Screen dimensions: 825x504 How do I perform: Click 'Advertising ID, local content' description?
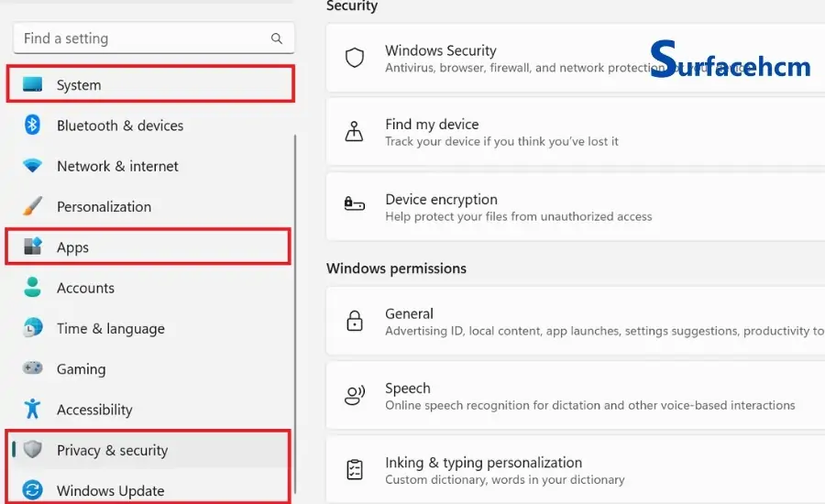605,331
